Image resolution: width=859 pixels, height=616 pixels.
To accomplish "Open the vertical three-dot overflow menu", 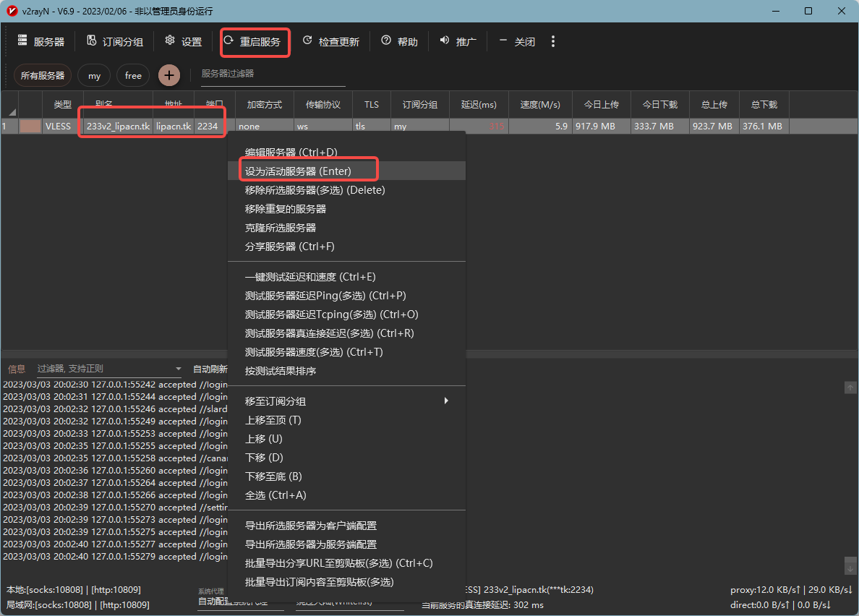I will (552, 42).
